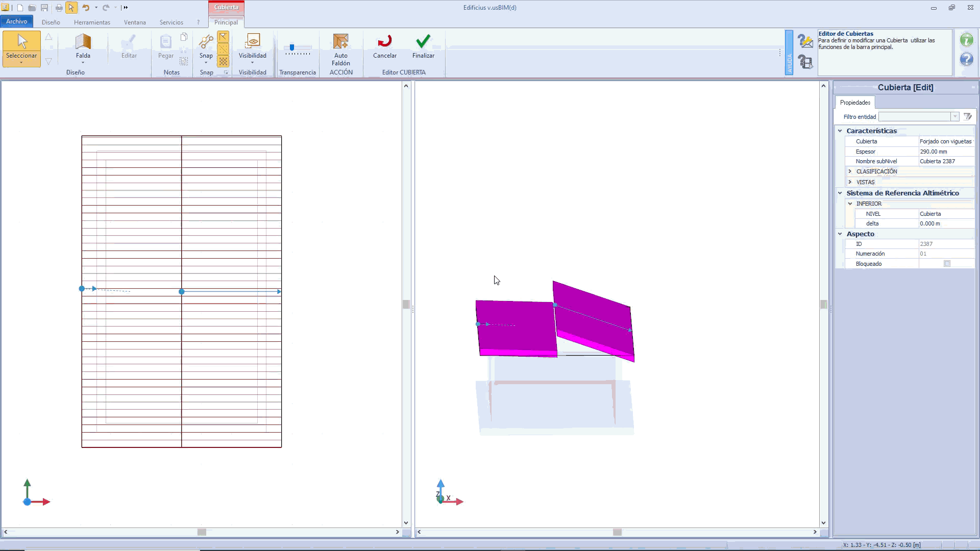Toggle the top snap mode button

[223, 37]
